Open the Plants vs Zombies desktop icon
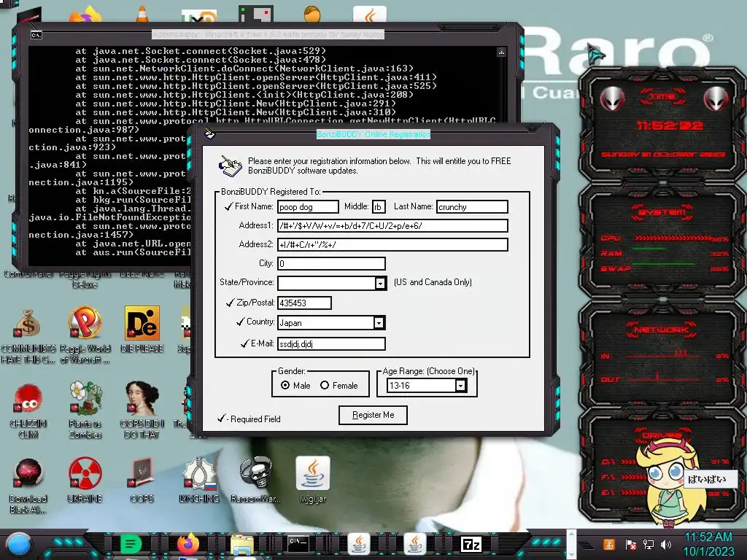The image size is (747, 560). click(85, 398)
